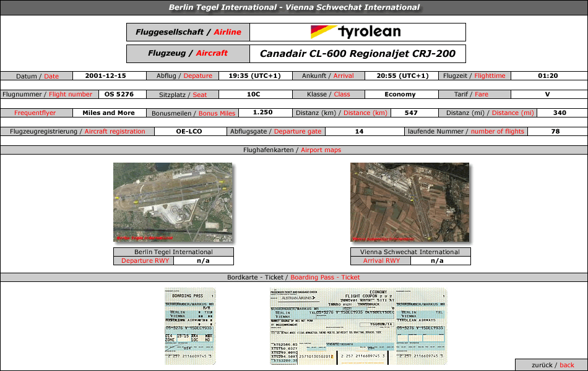Click departure time 19:35 (UTC+1)

click(x=254, y=75)
